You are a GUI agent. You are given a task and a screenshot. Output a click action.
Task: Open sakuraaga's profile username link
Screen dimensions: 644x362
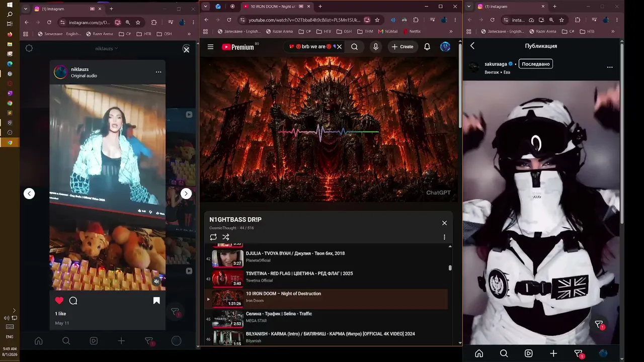point(496,64)
